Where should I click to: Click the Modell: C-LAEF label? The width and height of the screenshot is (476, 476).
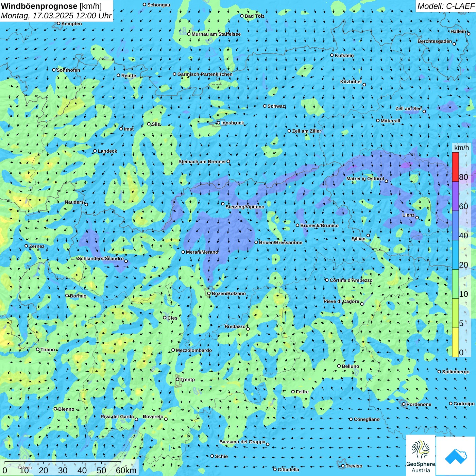pos(446,6)
